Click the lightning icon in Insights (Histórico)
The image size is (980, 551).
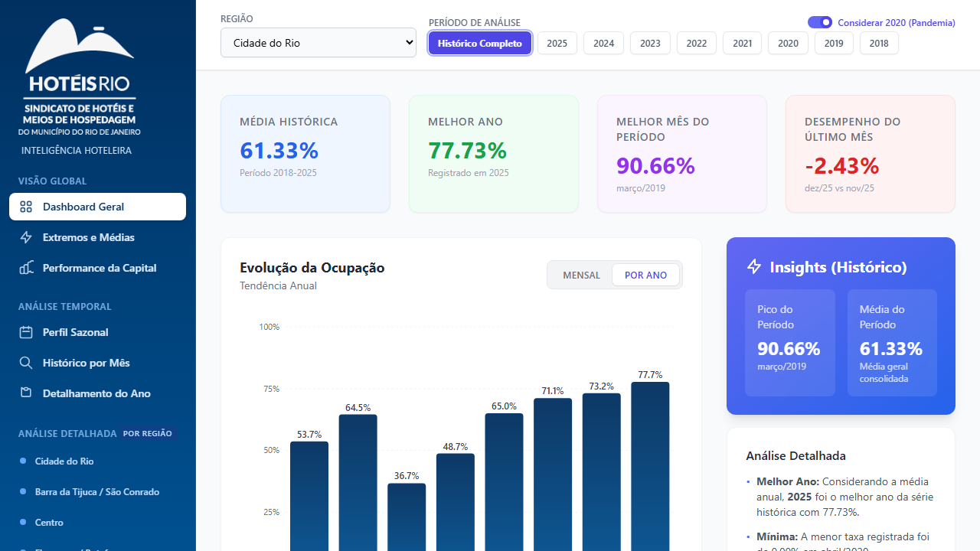click(x=753, y=266)
